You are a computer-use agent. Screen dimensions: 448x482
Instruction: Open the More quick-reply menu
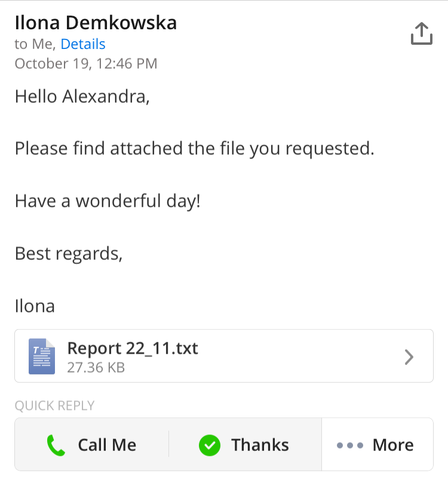pos(378,444)
